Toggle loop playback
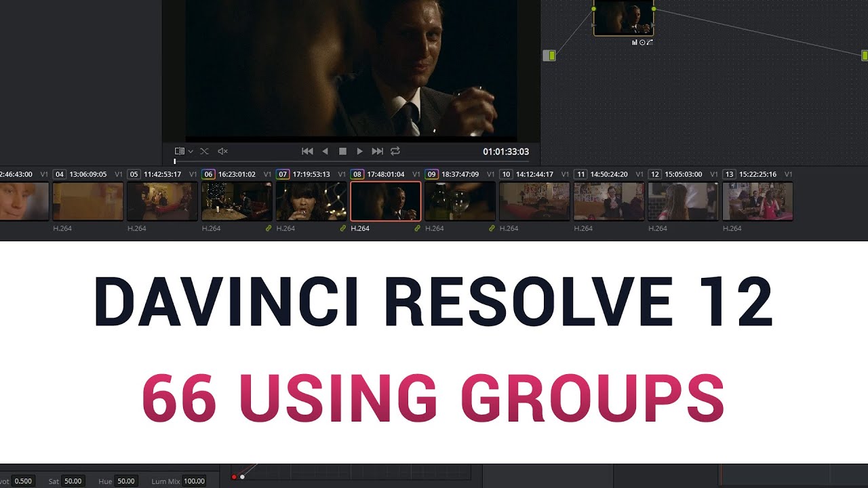Image resolution: width=868 pixels, height=488 pixels. (x=395, y=151)
